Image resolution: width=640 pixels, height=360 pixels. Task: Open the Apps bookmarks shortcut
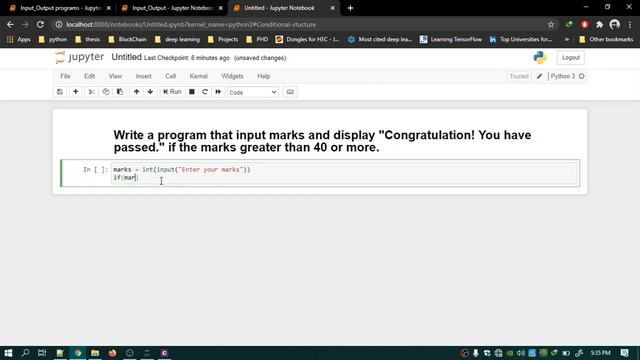[x=19, y=40]
